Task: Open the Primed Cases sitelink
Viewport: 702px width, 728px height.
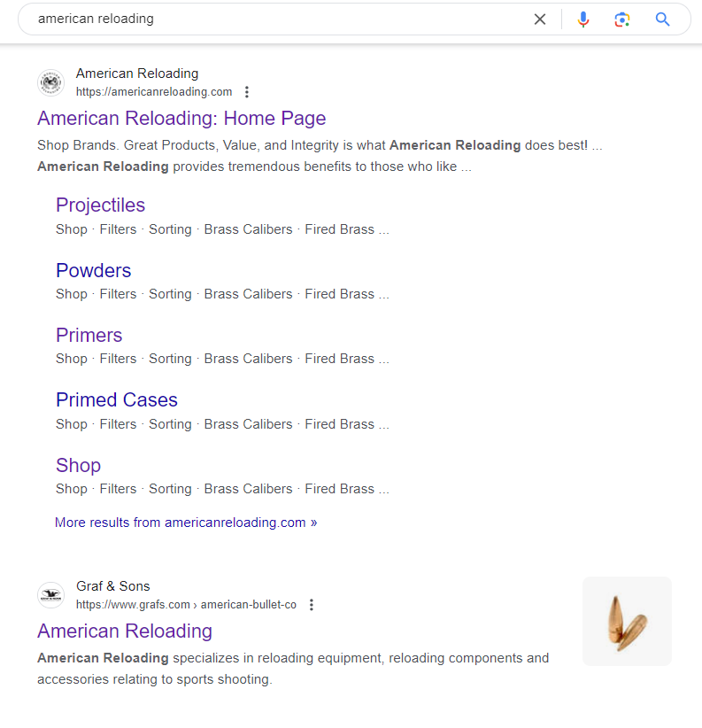Action: coord(117,399)
